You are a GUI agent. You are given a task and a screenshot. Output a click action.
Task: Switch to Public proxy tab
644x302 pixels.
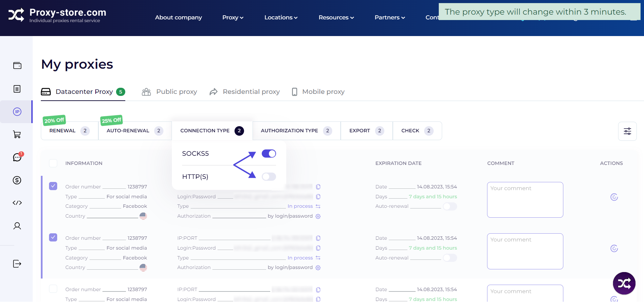coord(170,92)
